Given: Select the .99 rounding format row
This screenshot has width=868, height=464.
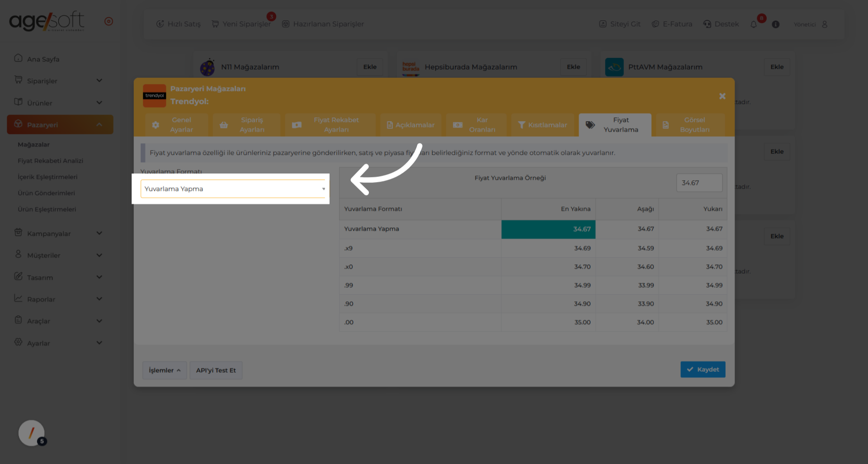Looking at the screenshot, I should click(x=533, y=285).
